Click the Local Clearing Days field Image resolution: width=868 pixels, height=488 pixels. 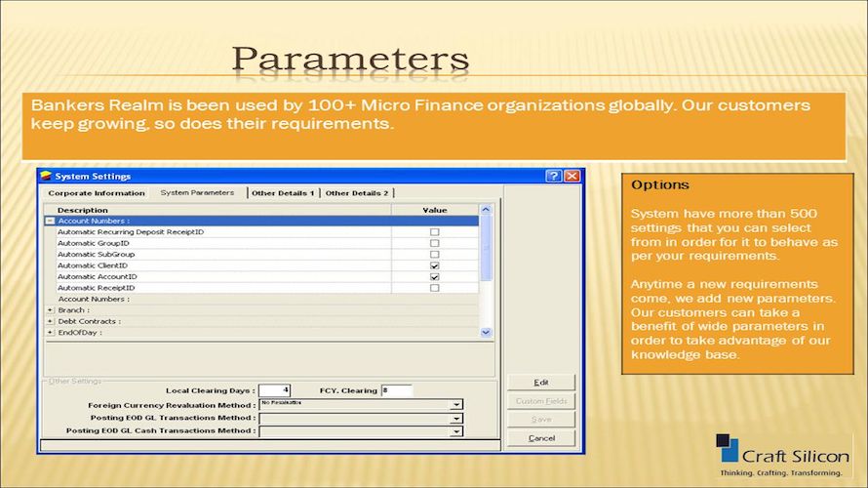pyautogui.click(x=275, y=390)
